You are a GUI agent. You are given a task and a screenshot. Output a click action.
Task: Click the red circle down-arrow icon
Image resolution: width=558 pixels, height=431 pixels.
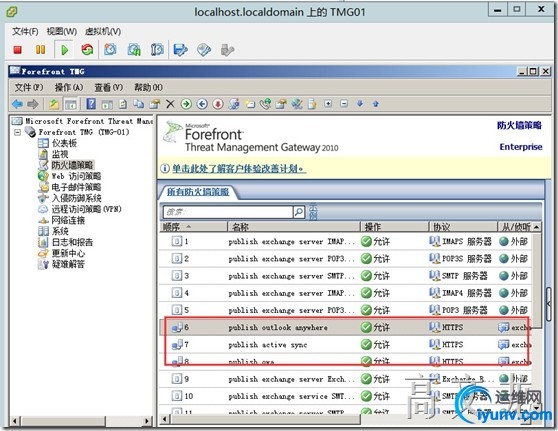218,104
